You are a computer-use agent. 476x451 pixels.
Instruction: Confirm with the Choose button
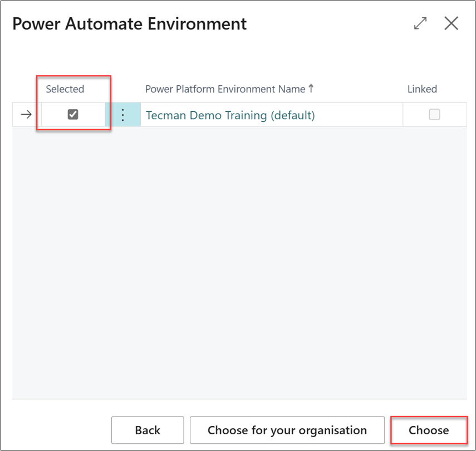click(x=428, y=430)
